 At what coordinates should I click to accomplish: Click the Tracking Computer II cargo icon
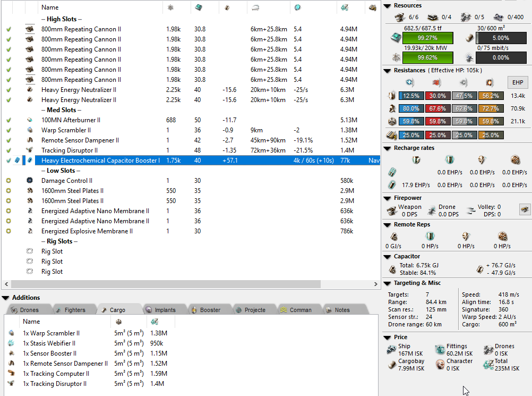pos(12,374)
